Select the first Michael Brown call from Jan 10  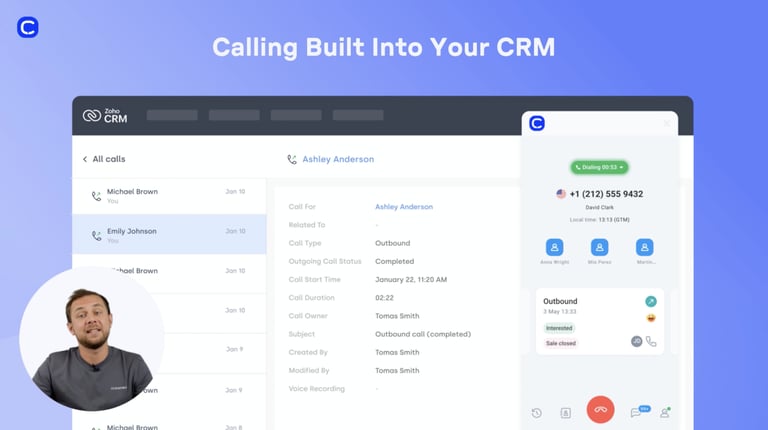(169, 196)
